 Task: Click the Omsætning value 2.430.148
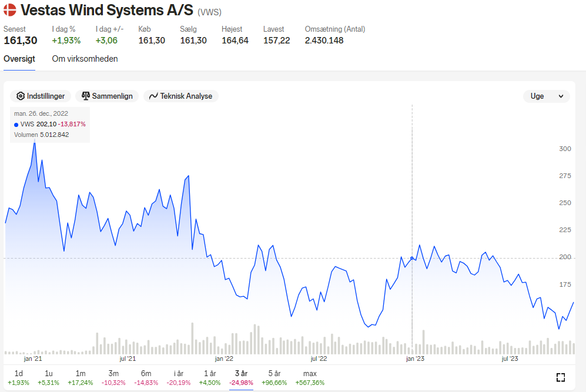pos(324,41)
